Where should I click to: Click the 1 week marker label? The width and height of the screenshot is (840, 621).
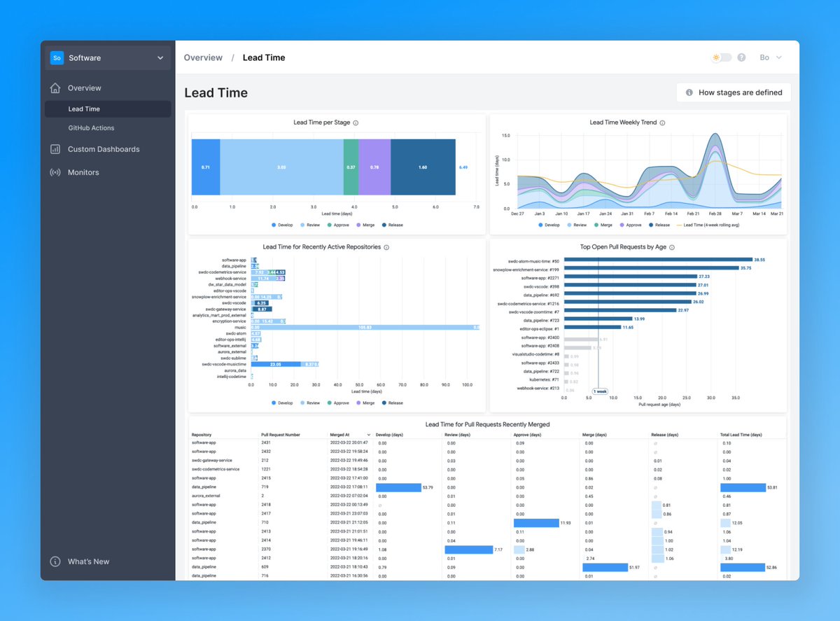point(600,392)
